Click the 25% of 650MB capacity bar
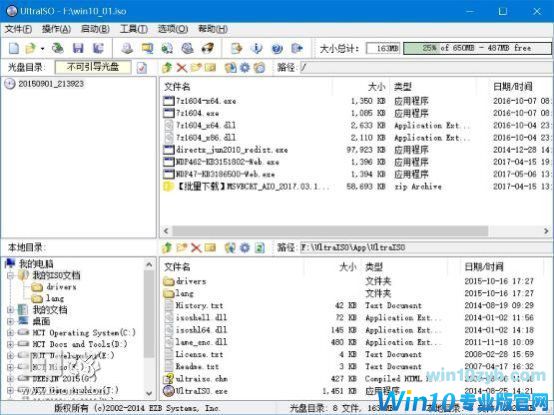 (x=477, y=48)
